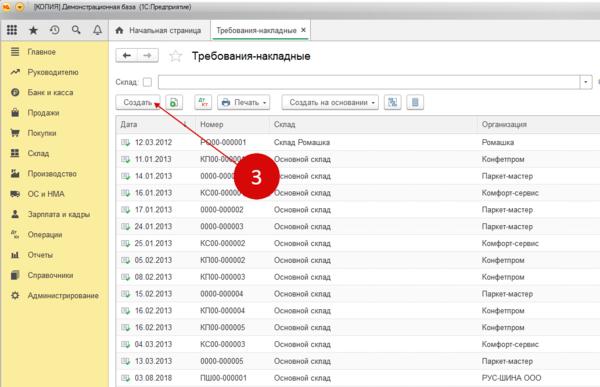
Task: Open the Печать dropdown
Action: click(x=243, y=103)
